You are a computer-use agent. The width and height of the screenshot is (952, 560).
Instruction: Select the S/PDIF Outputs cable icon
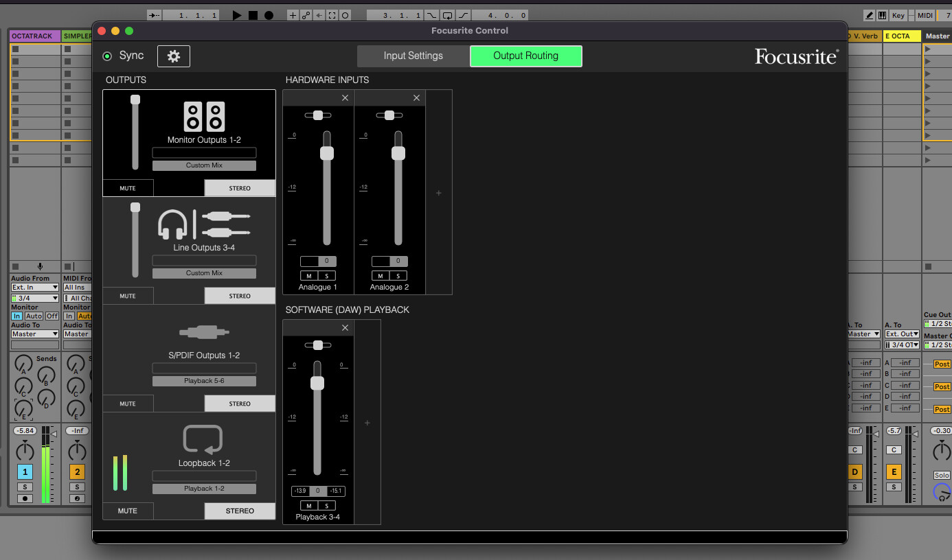pyautogui.click(x=204, y=332)
